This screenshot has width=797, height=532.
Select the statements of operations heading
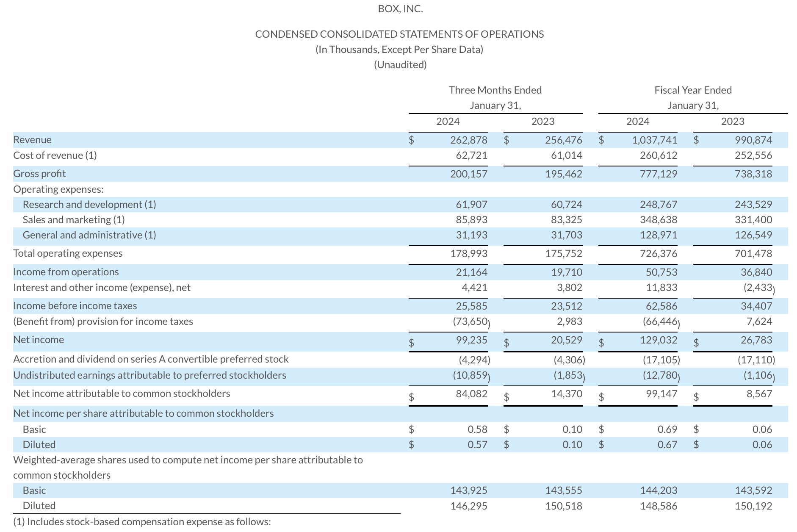pyautogui.click(x=399, y=34)
